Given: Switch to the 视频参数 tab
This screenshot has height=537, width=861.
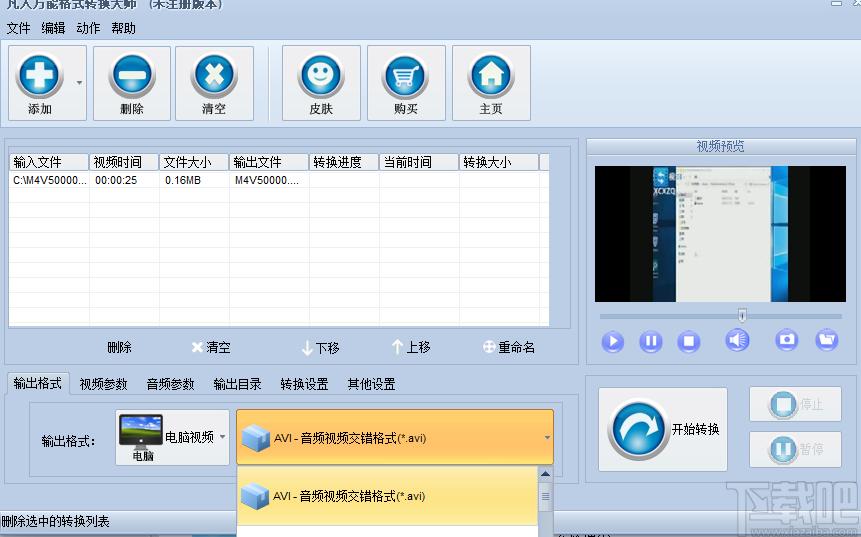Looking at the screenshot, I should (103, 384).
